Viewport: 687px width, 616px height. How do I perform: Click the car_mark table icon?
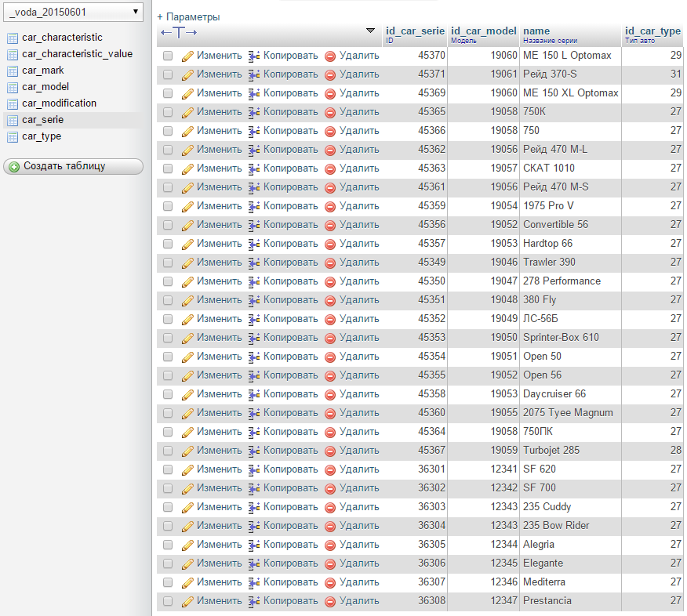pyautogui.click(x=13, y=71)
